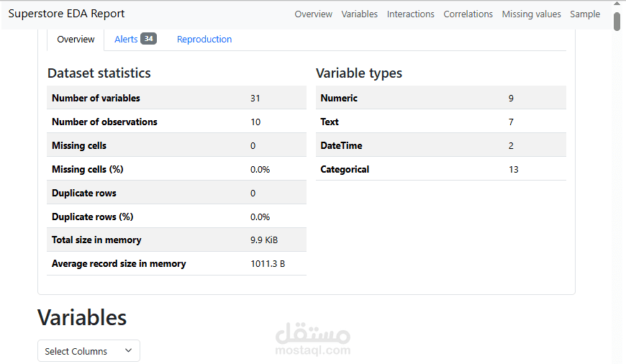Open the Select Columns dropdown

[x=89, y=351]
